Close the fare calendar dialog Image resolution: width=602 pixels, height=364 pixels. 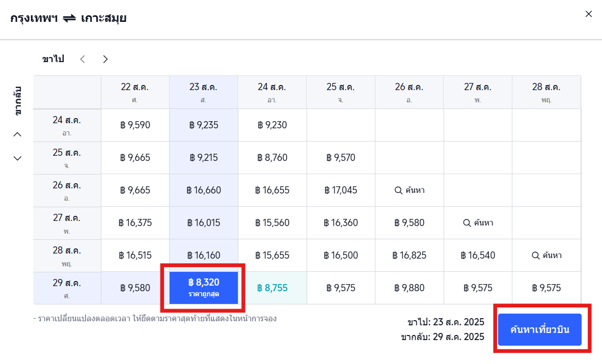pos(588,14)
